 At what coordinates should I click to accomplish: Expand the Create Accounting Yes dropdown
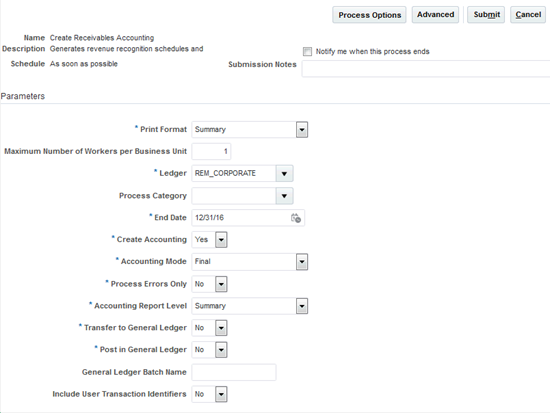(221, 240)
